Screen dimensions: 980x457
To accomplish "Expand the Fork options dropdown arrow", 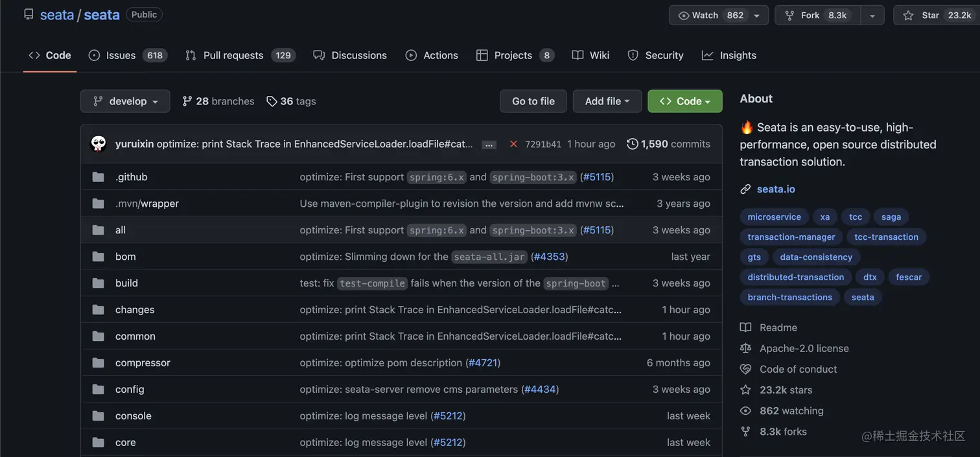I will pos(872,16).
